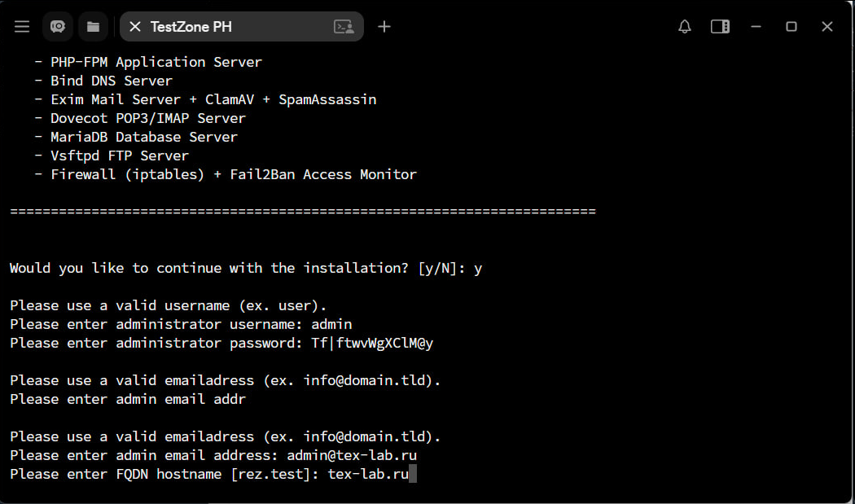Click the administrator password text
The height and width of the screenshot is (504, 855).
coord(372,343)
